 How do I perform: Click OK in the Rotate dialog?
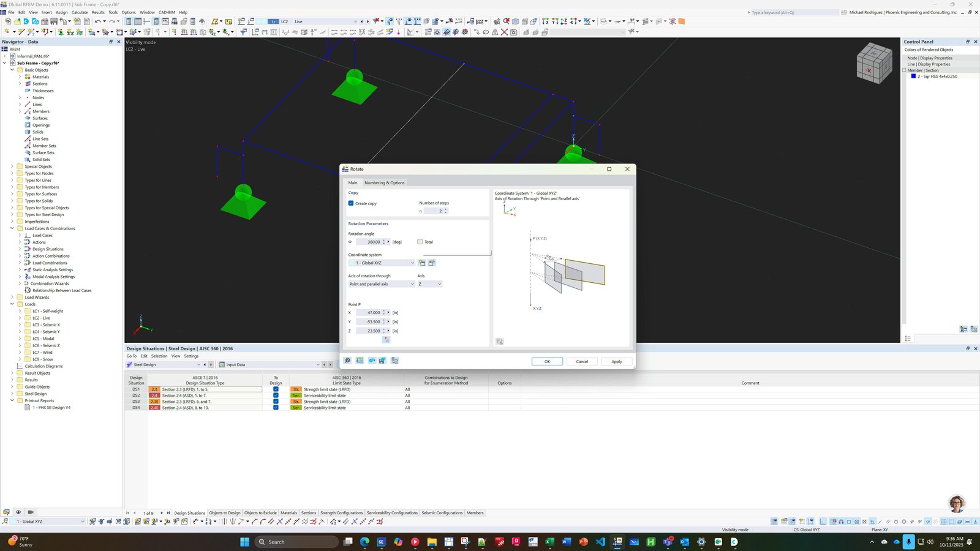pos(547,361)
